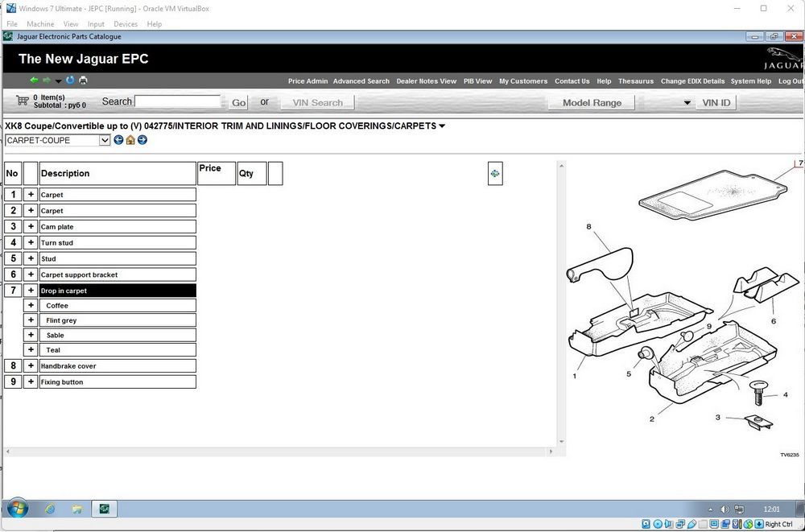Click the Go search button
805x532 pixels.
pos(239,103)
